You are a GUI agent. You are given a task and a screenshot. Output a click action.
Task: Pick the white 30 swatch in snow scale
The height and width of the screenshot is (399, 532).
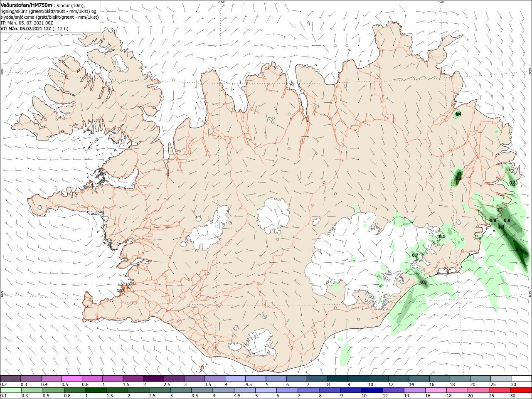point(521,379)
